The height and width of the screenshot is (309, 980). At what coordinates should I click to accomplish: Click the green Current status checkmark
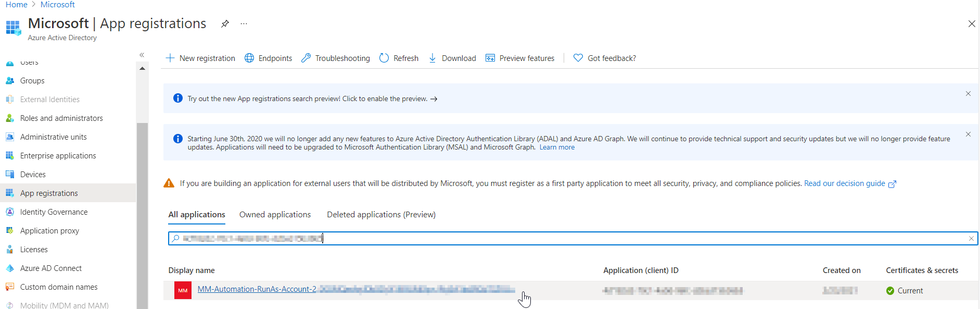(890, 291)
